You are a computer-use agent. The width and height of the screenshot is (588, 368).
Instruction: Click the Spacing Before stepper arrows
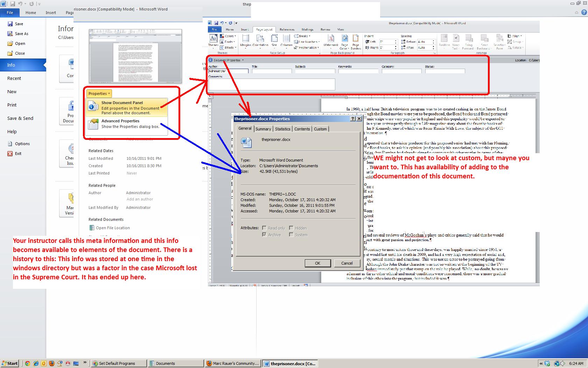[x=433, y=42]
